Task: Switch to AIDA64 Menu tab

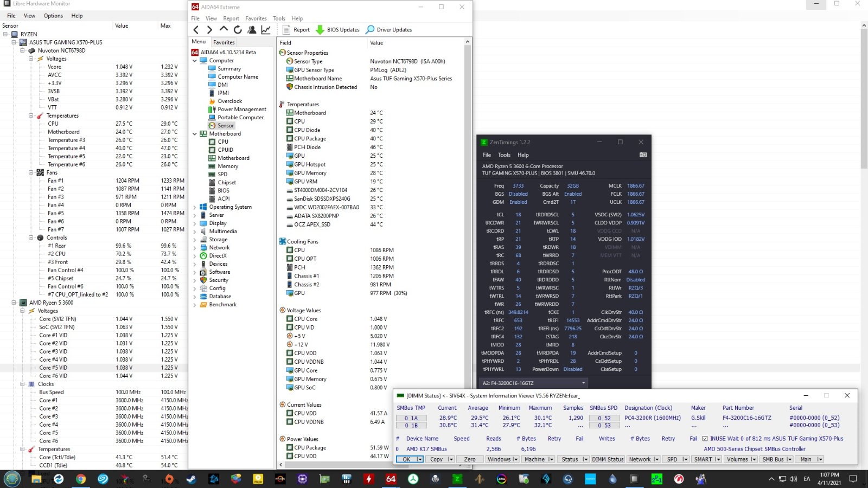Action: click(199, 42)
